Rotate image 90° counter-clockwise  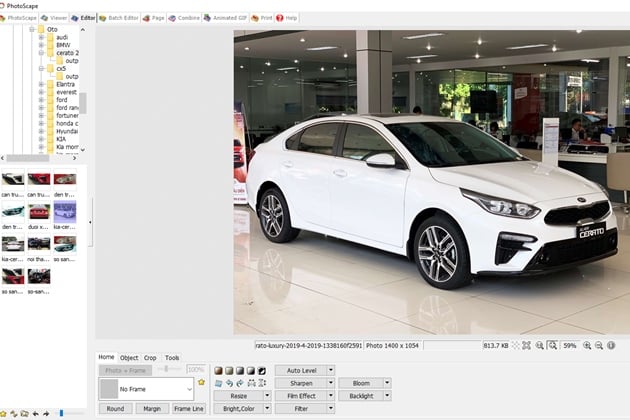(x=229, y=383)
